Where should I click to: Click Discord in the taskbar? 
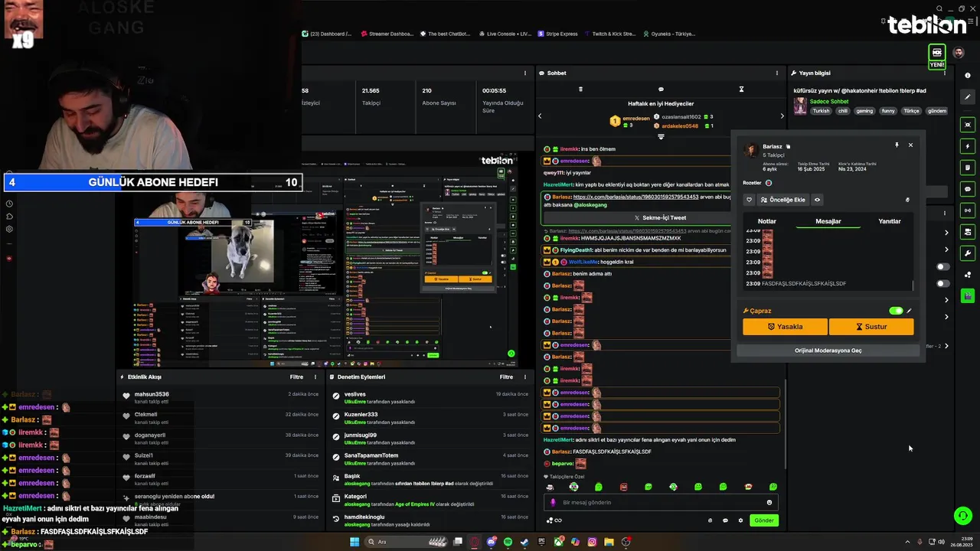point(491,542)
